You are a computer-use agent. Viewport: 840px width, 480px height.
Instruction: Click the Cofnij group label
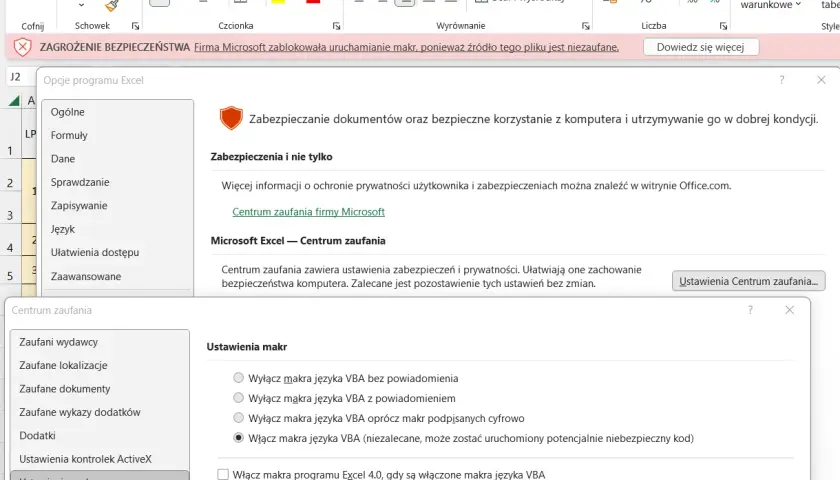tap(33, 26)
